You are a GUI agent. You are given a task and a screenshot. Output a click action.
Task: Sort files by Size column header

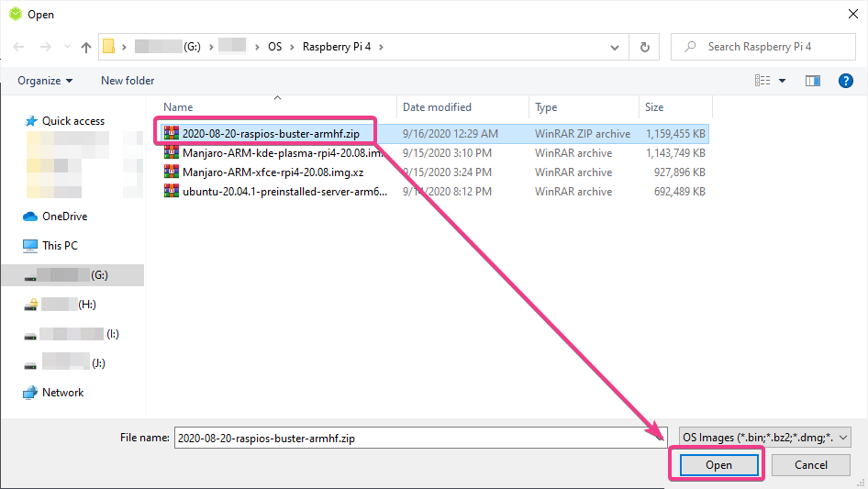(654, 107)
